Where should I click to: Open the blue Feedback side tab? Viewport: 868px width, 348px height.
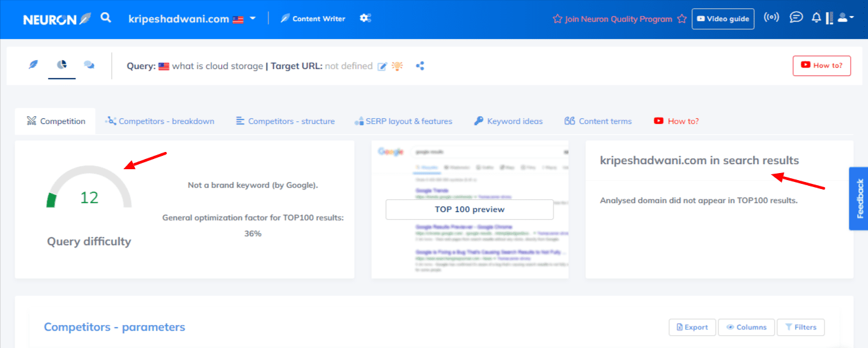click(858, 199)
